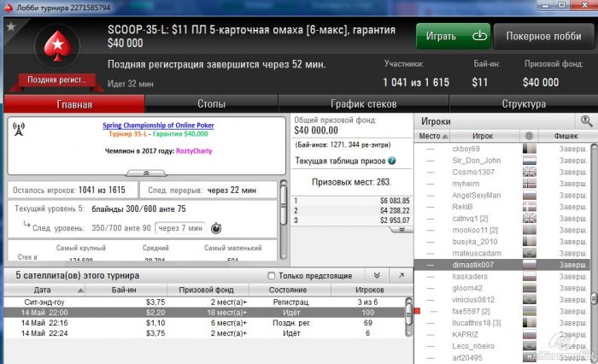Pop out the satellites list with arrow icon
Screen dimensions: 598x364
(402, 275)
